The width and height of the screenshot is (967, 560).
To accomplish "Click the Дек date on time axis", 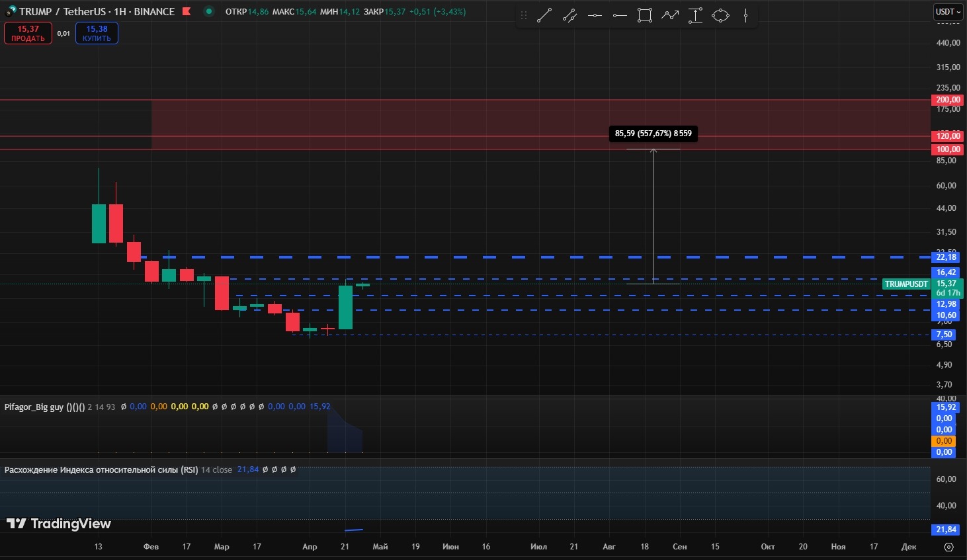I will tap(909, 547).
